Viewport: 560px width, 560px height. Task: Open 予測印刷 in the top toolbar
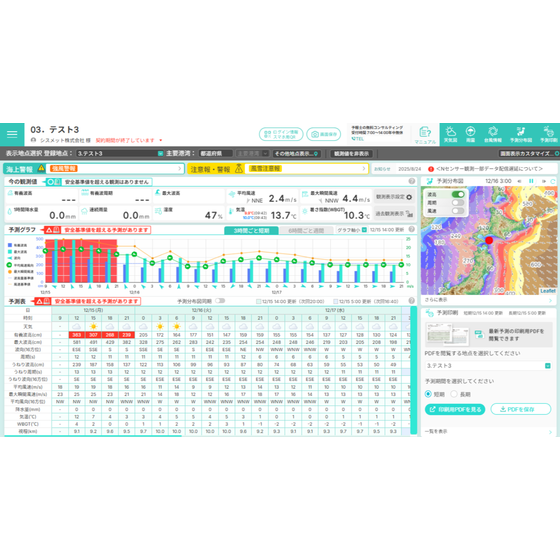pos(549,134)
